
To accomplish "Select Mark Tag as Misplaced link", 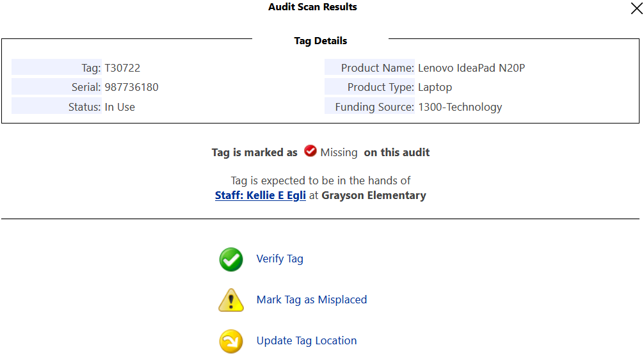I will pos(312,300).
